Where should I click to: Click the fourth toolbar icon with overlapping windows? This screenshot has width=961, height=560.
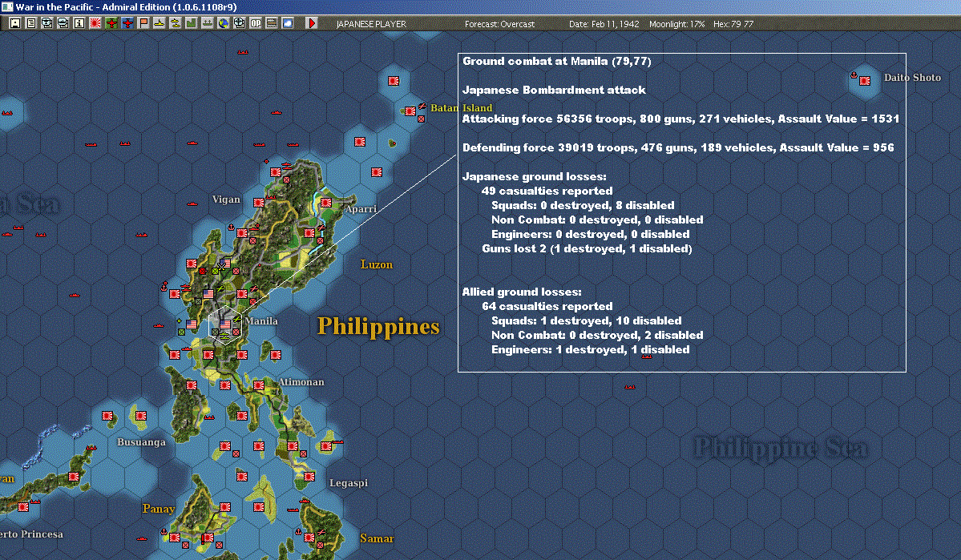[63, 23]
